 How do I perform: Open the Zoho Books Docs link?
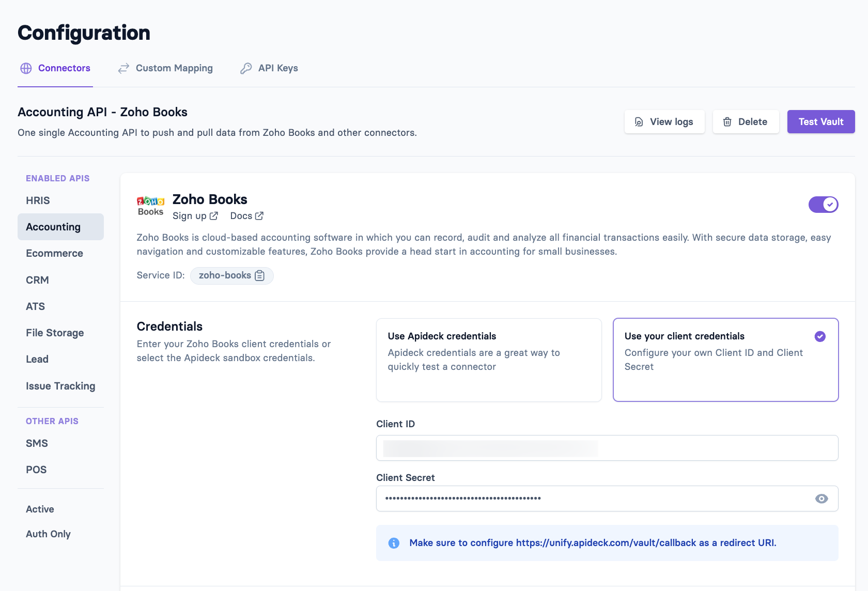(247, 216)
